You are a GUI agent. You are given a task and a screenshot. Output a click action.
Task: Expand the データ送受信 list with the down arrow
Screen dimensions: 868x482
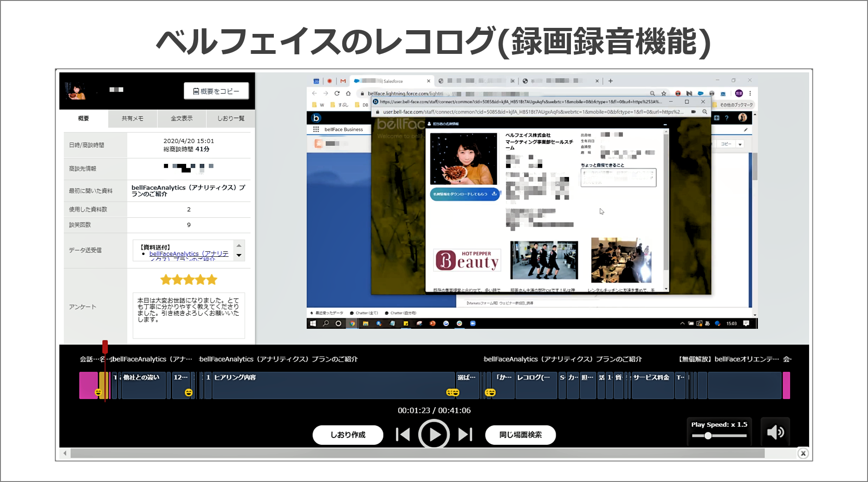tap(239, 256)
